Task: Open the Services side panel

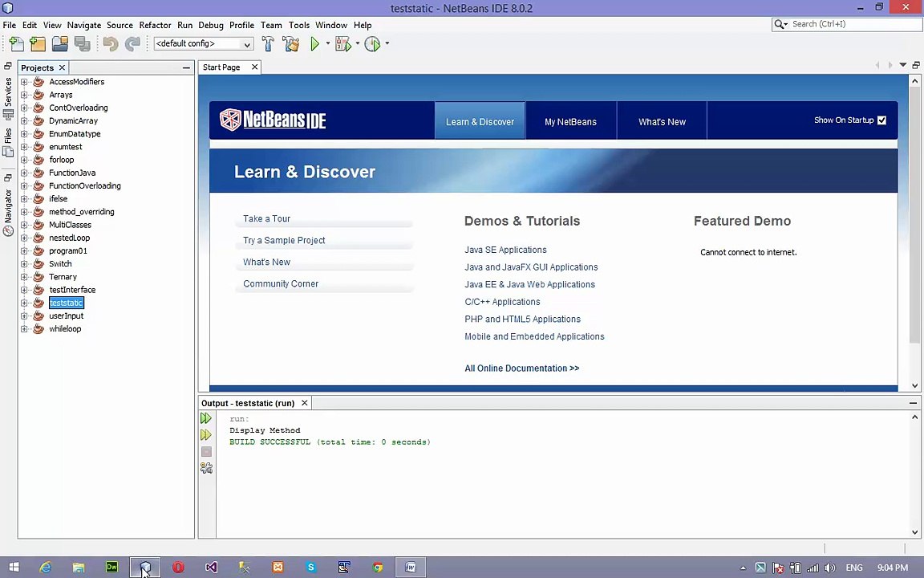Action: [8, 99]
